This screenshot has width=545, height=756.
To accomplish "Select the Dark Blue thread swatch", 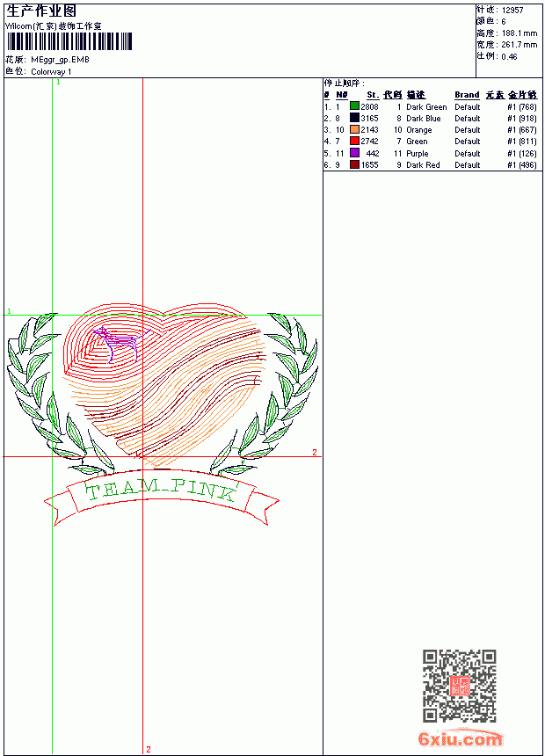I will point(354,118).
